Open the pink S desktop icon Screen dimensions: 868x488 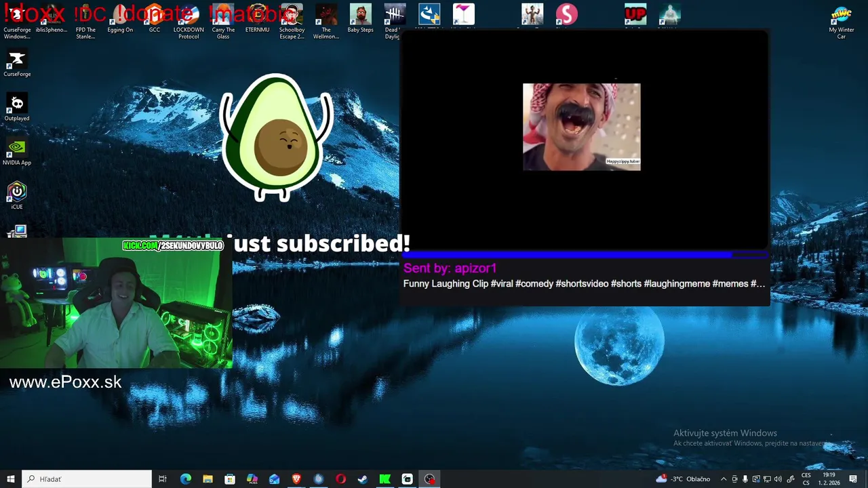(566, 14)
